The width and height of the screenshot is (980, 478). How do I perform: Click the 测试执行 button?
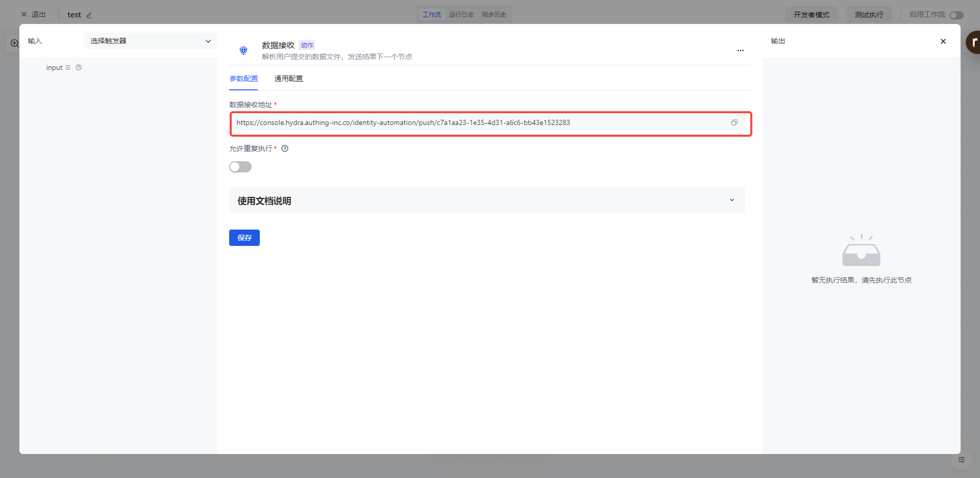coord(869,15)
